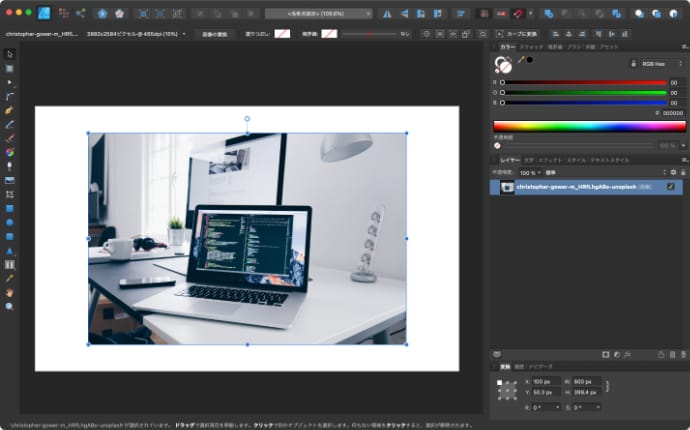Switch to the スウォッチ (Swatches) tab
Image resolution: width=690 pixels, height=430 pixels.
point(532,47)
